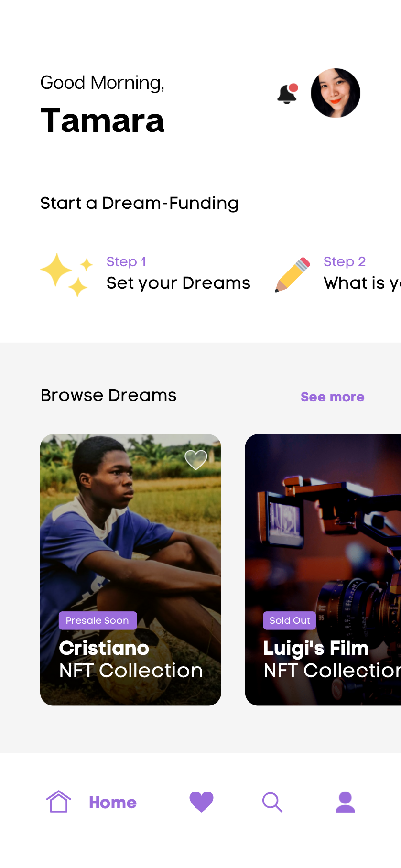Open Set your Dreams step
This screenshot has width=401, height=868.
178,283
